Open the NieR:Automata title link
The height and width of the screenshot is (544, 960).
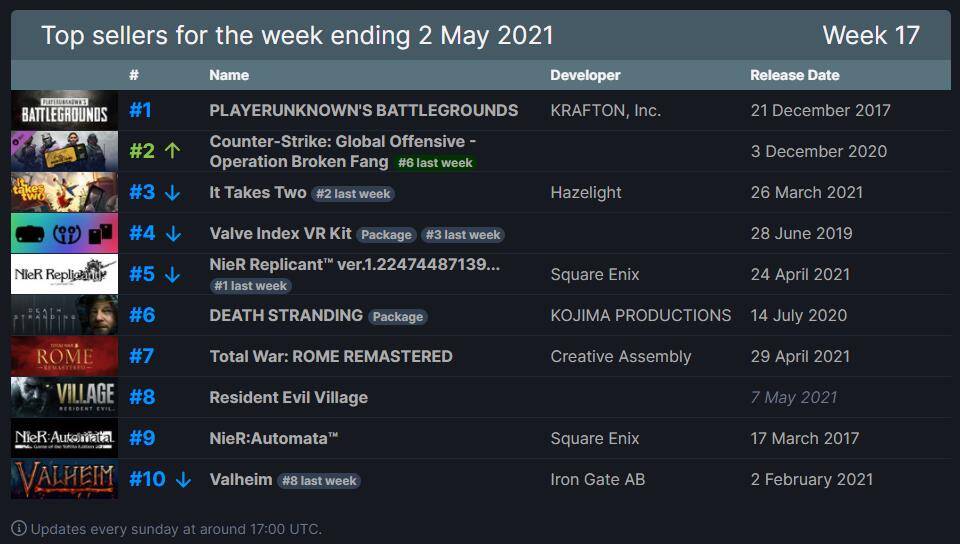click(274, 438)
